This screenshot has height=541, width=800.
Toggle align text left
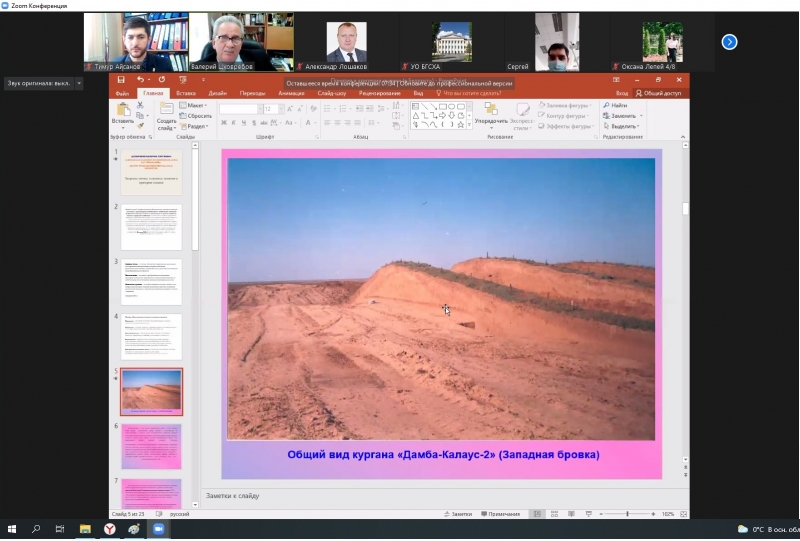tap(327, 122)
